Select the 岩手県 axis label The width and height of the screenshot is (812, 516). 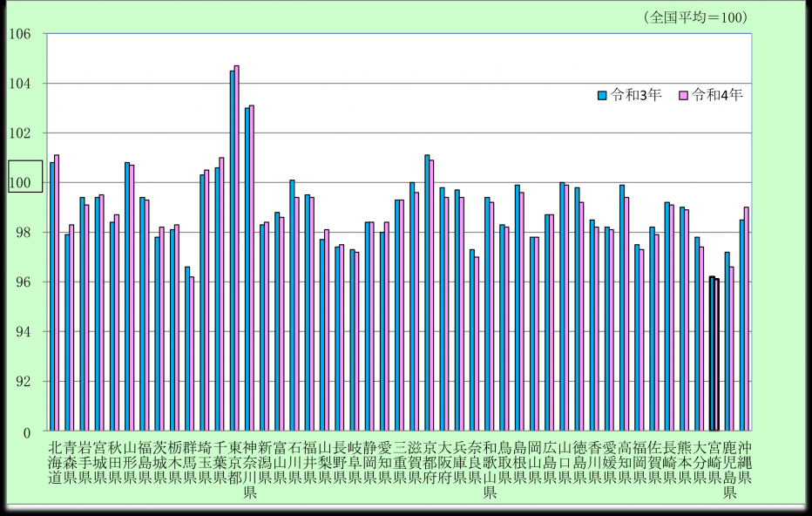pyautogui.click(x=85, y=463)
